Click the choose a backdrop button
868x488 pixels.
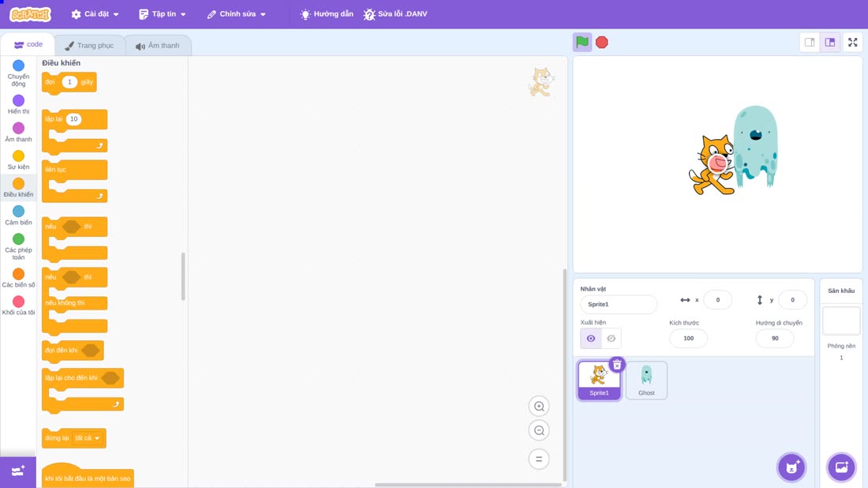click(841, 467)
